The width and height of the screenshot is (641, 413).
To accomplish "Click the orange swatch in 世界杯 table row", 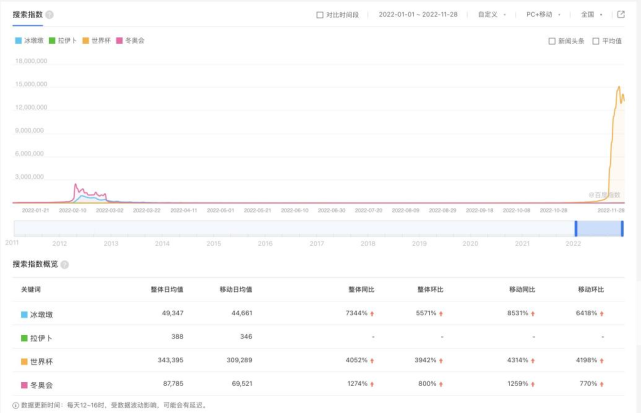I will [24, 362].
